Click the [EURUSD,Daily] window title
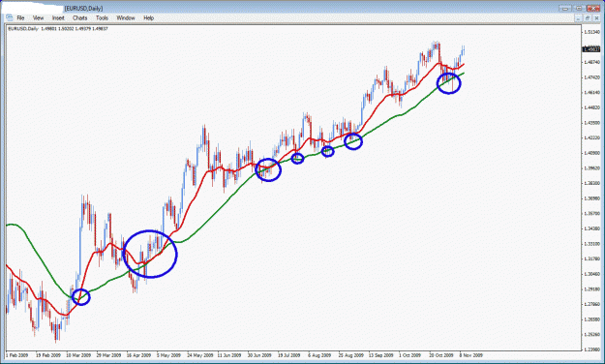 [x=83, y=8]
